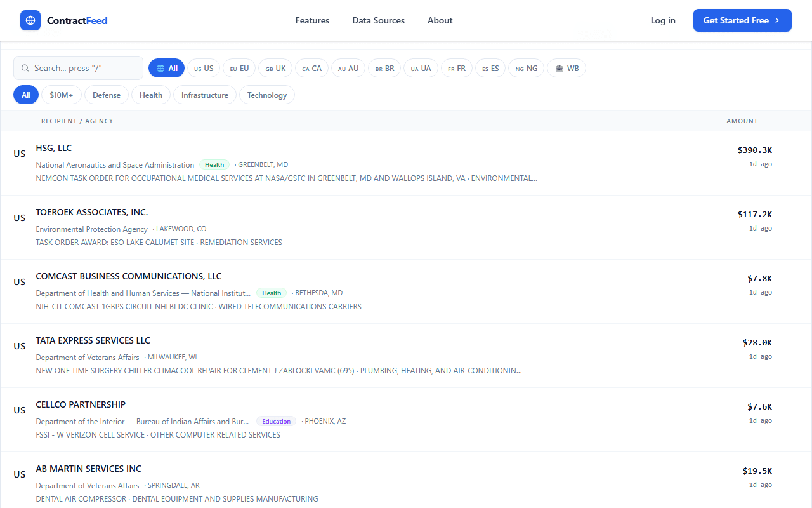Open COMCAST BUSINESS COMMUNICATIONS, LLC contract
The height and width of the screenshot is (508, 812).
coord(406,291)
